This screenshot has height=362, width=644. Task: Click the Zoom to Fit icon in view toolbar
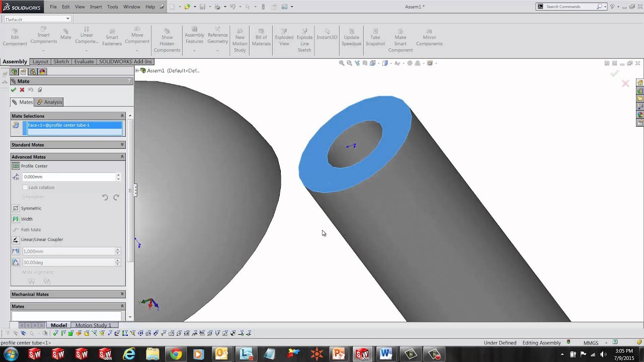tap(342, 63)
